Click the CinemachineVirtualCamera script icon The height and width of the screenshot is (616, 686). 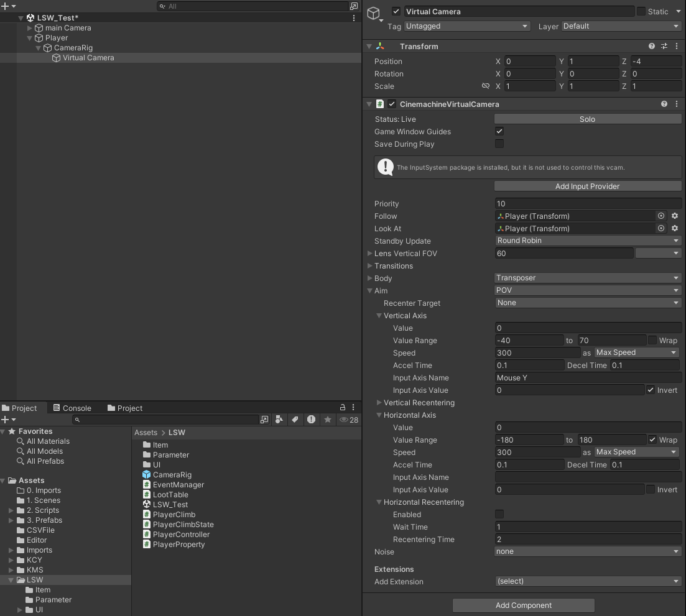[x=380, y=104]
